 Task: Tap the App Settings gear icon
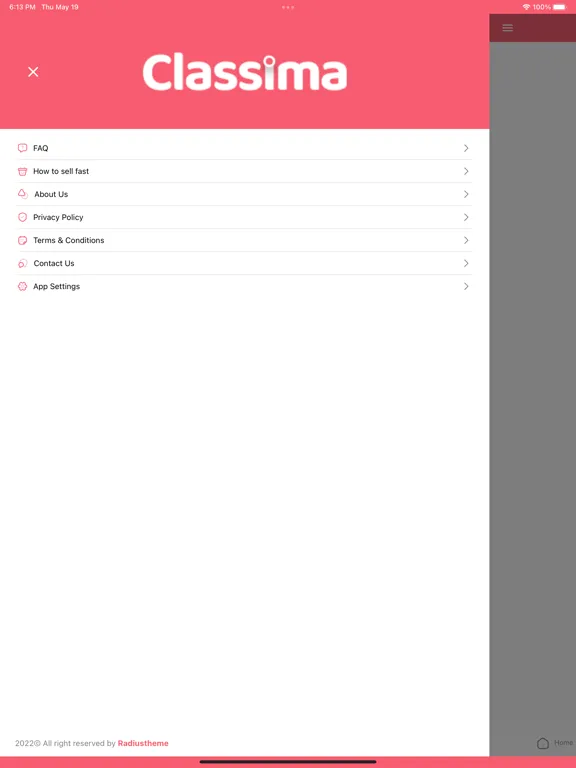pos(23,287)
